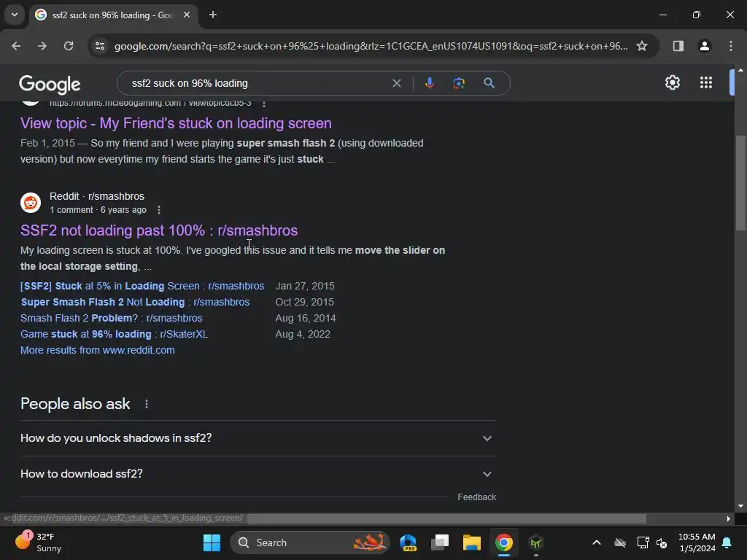Click the browser forward arrow
Image resolution: width=747 pixels, height=560 pixels.
point(42,46)
